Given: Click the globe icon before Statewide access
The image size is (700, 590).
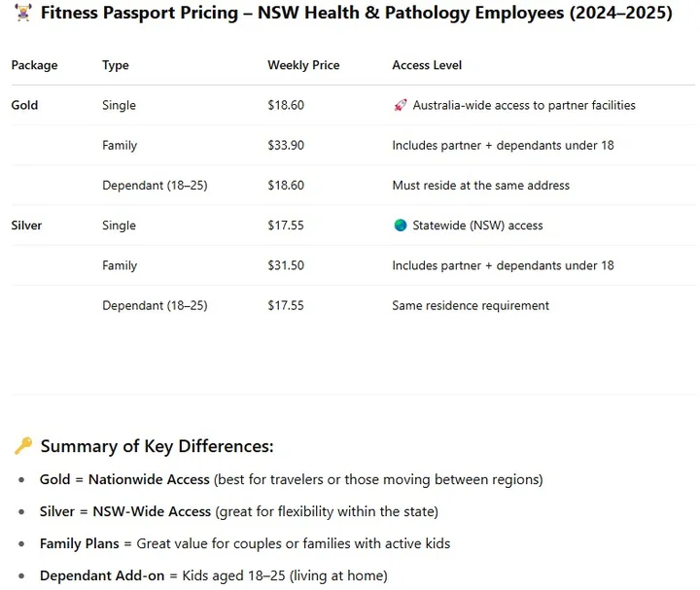Looking at the screenshot, I should [x=400, y=226].
